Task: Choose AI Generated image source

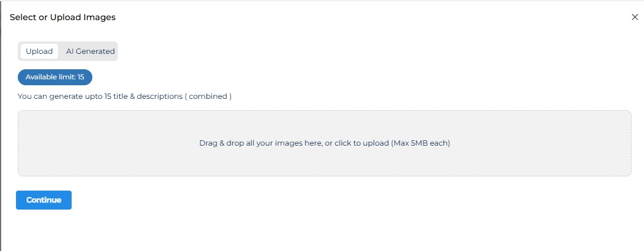Action: 90,52
